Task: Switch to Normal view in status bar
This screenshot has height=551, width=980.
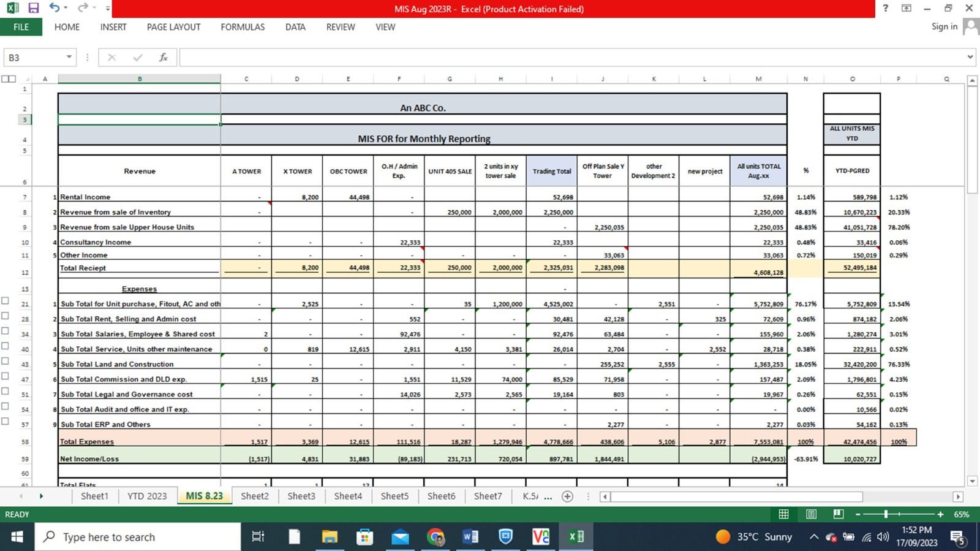Action: tap(783, 514)
